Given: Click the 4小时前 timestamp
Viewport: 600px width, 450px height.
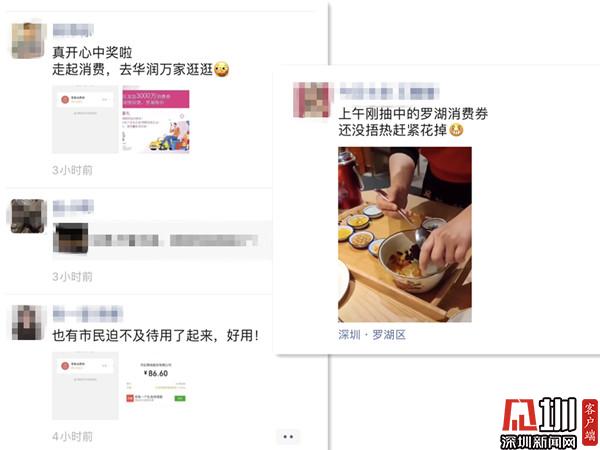Looking at the screenshot, I should tap(72, 437).
